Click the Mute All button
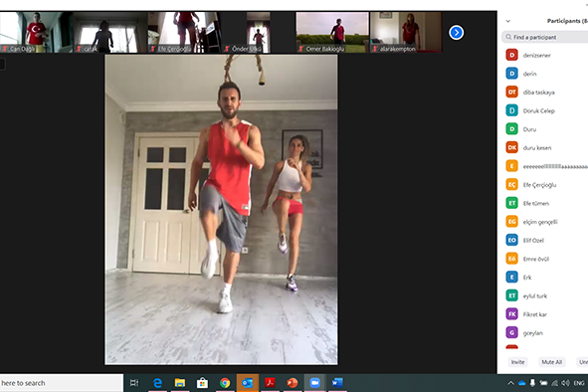The image size is (588, 392). click(551, 362)
